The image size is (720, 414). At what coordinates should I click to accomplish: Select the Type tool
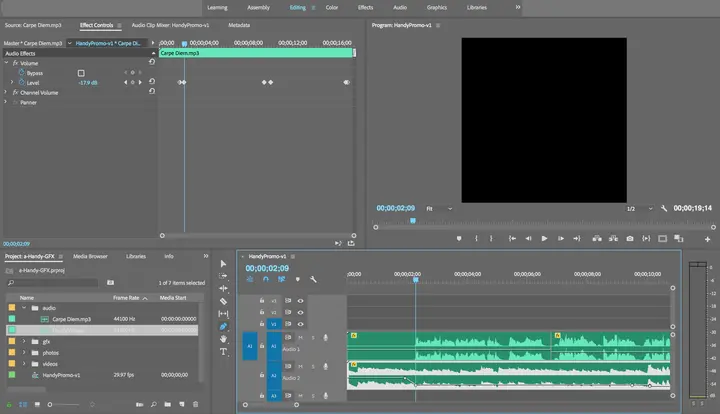(223, 352)
